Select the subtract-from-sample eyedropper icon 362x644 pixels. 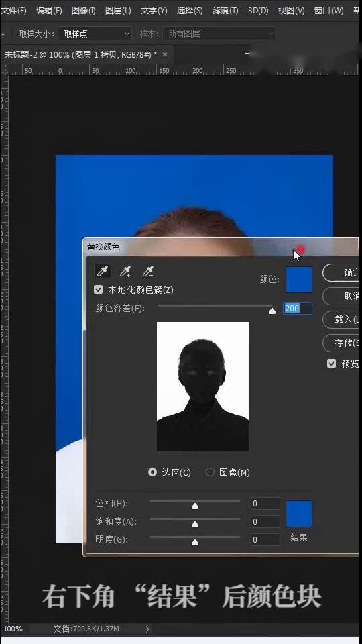(x=147, y=271)
